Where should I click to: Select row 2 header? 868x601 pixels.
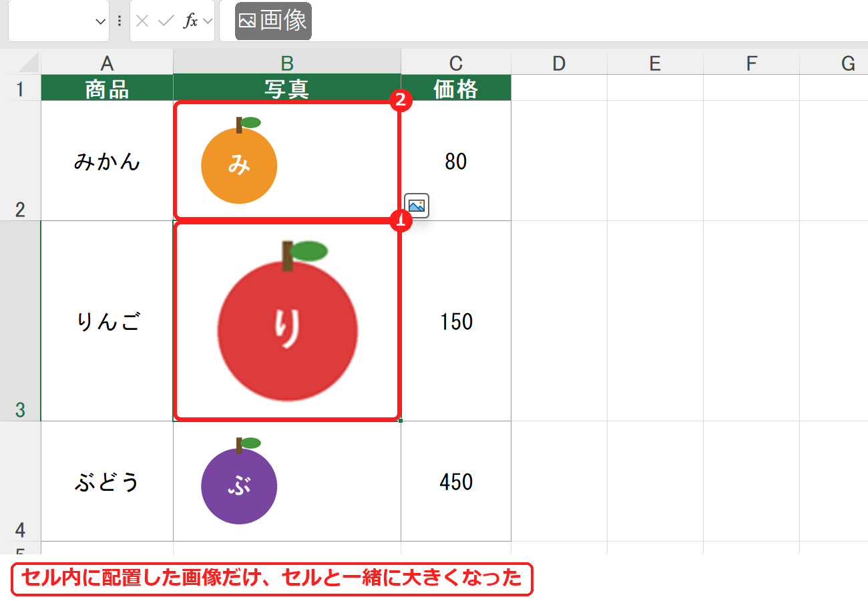[20, 160]
